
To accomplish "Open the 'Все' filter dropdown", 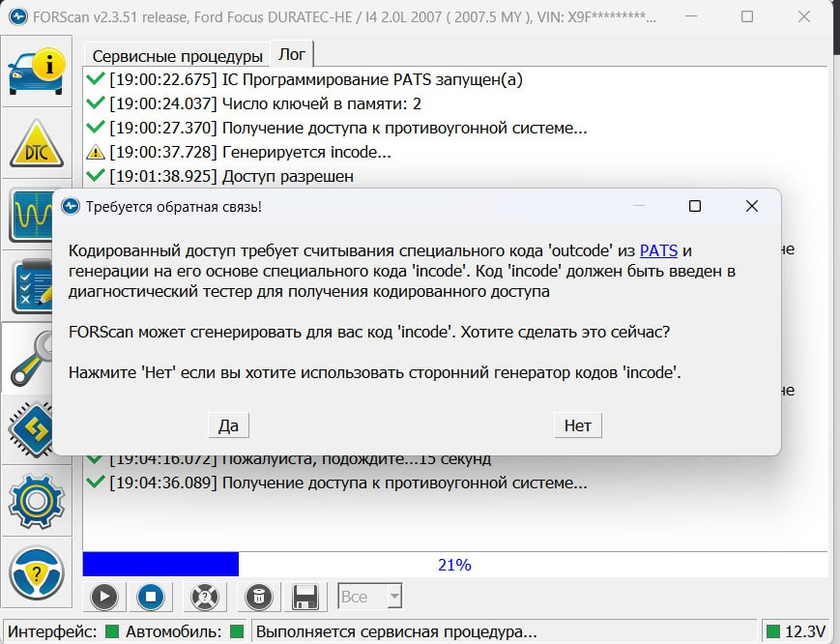I will (369, 596).
